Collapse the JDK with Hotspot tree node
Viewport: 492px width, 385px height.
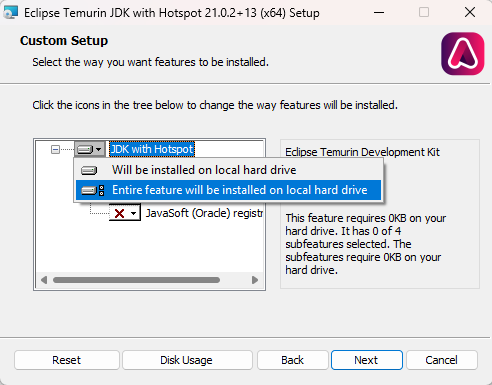(55, 149)
